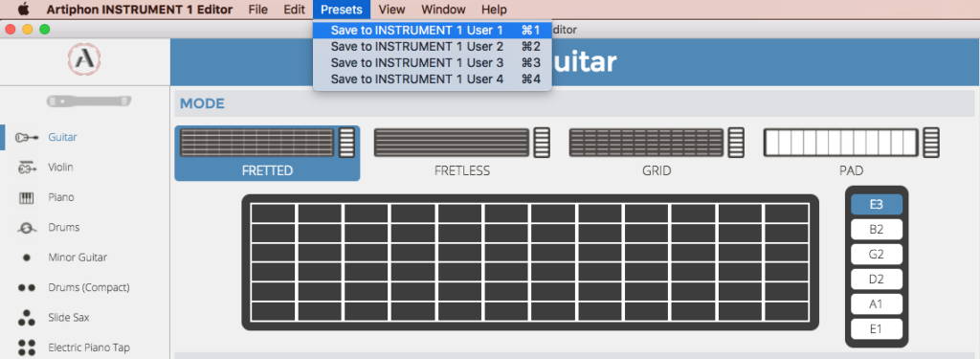The width and height of the screenshot is (980, 359).
Task: Open the View menu
Action: (x=391, y=10)
